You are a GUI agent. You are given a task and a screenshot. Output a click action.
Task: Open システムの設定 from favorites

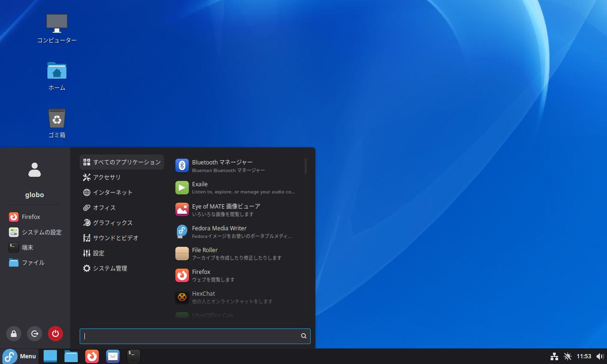point(41,232)
